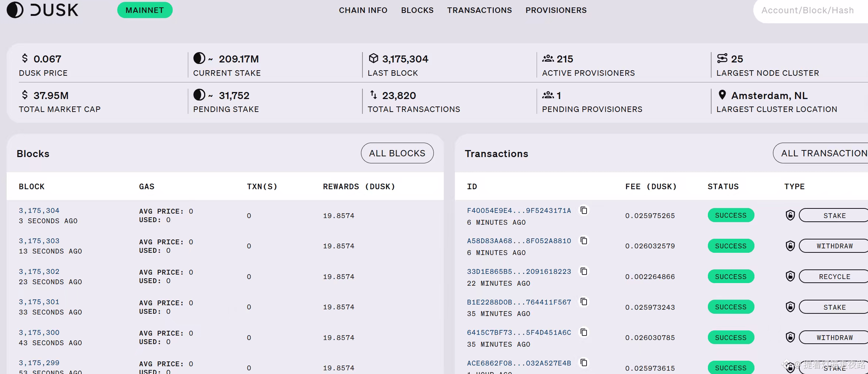The width and height of the screenshot is (868, 374).
Task: Click the last block value 3,175,304 stat
Action: (x=405, y=59)
